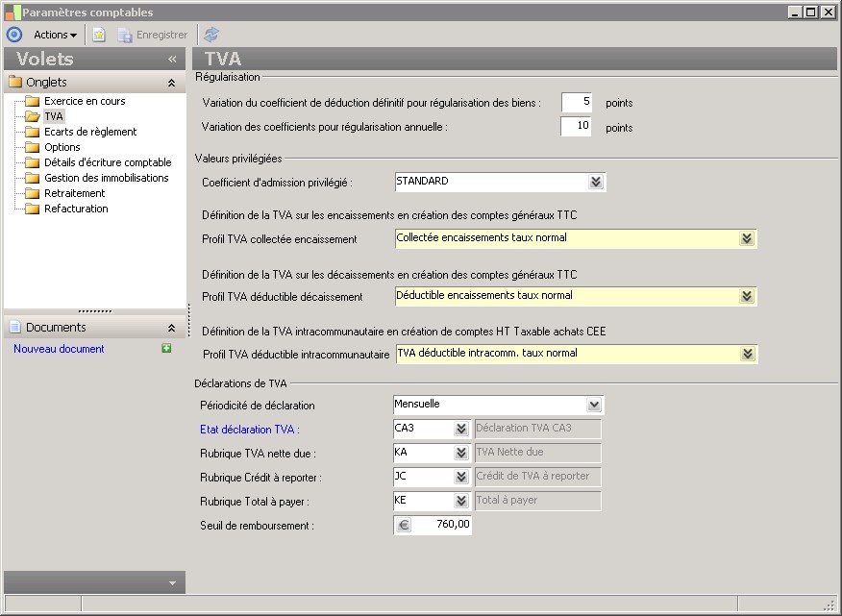Collapse the Onglets section
Image resolution: width=842 pixels, height=616 pixels.
pyautogui.click(x=171, y=83)
